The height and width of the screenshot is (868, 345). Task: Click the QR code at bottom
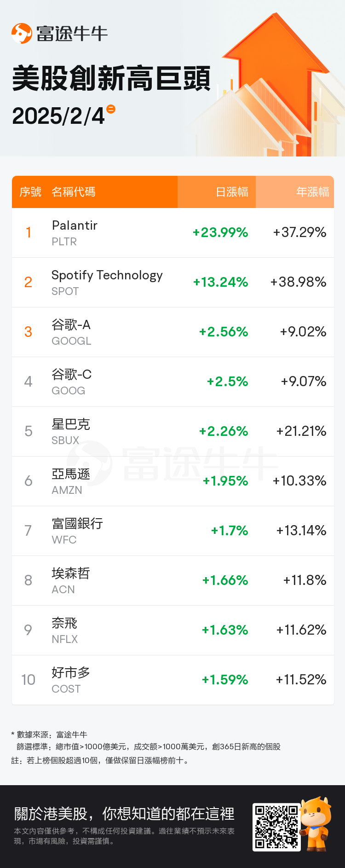click(276, 827)
